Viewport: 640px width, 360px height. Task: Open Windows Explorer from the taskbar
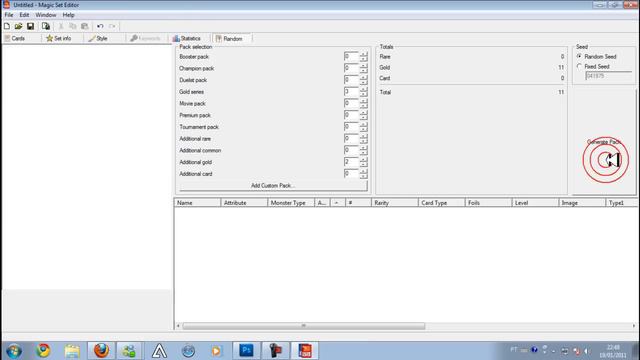[x=72, y=351]
